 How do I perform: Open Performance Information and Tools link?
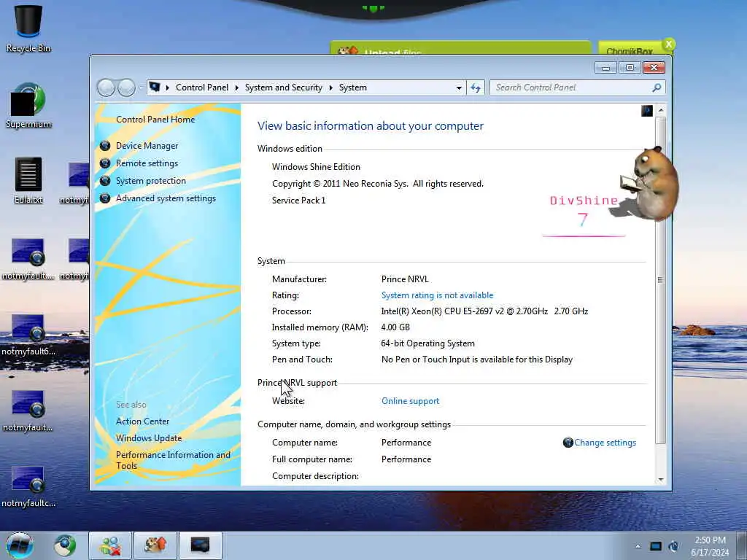click(x=173, y=460)
